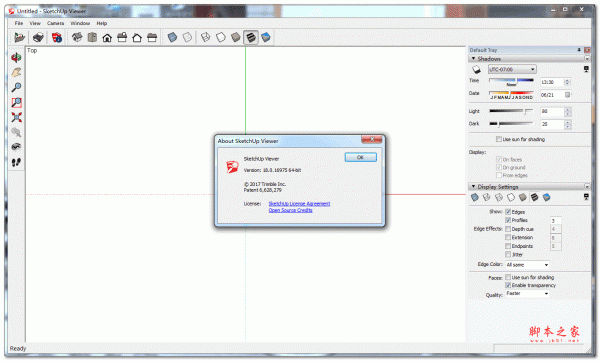
Task: Toggle Use sun for shading in Shadows
Action: pos(499,139)
